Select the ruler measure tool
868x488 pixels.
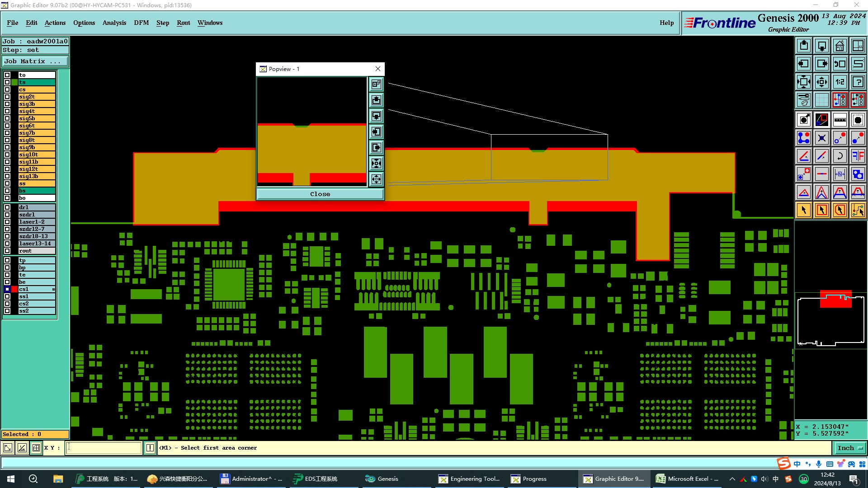(x=840, y=120)
